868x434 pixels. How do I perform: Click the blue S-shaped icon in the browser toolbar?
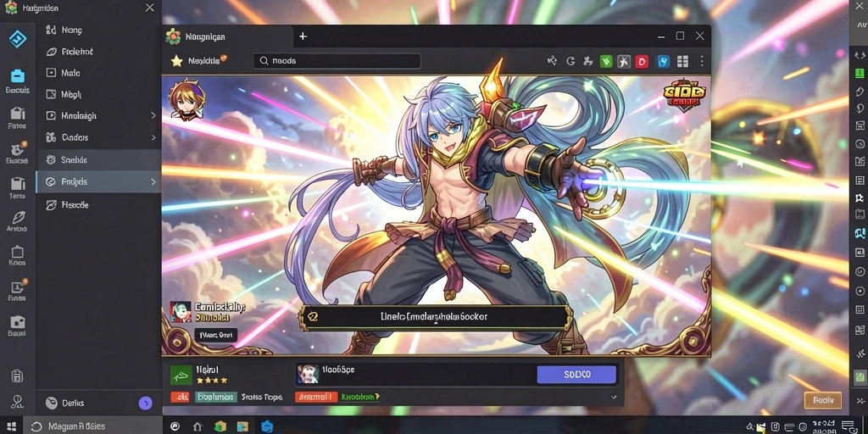663,61
